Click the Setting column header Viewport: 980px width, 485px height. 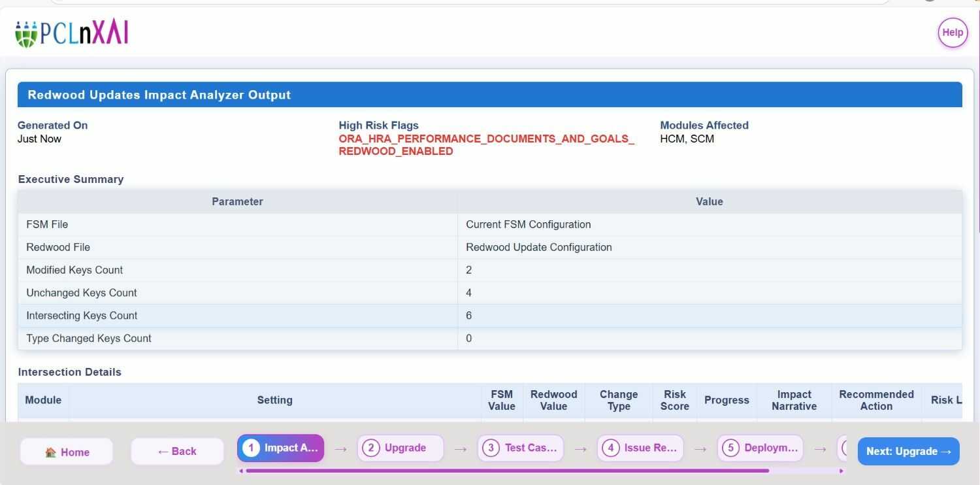pyautogui.click(x=274, y=400)
